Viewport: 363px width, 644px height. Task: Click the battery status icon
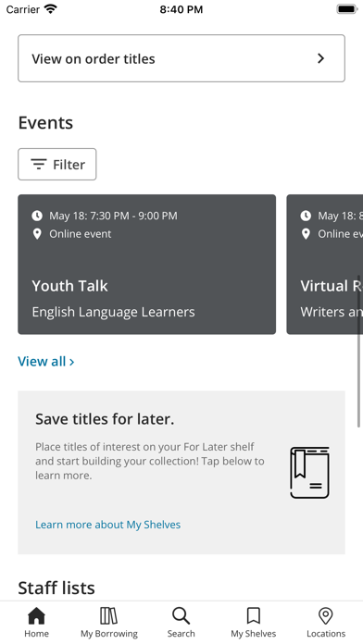tap(347, 9)
